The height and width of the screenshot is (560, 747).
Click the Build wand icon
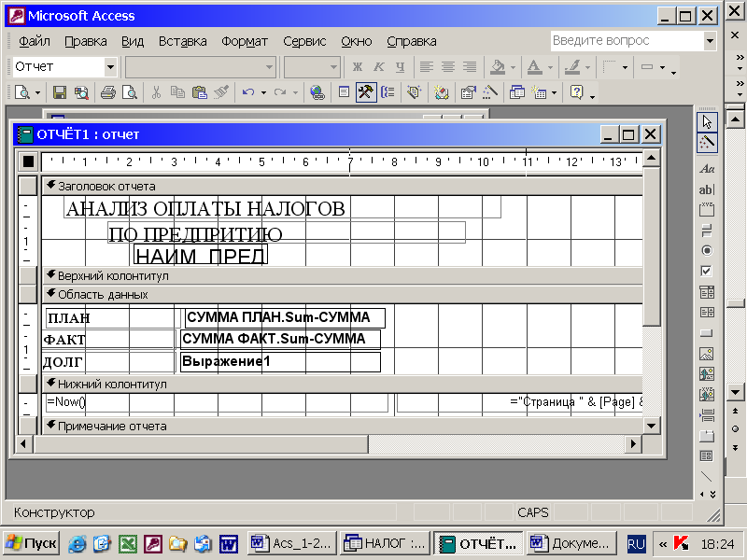[x=489, y=92]
